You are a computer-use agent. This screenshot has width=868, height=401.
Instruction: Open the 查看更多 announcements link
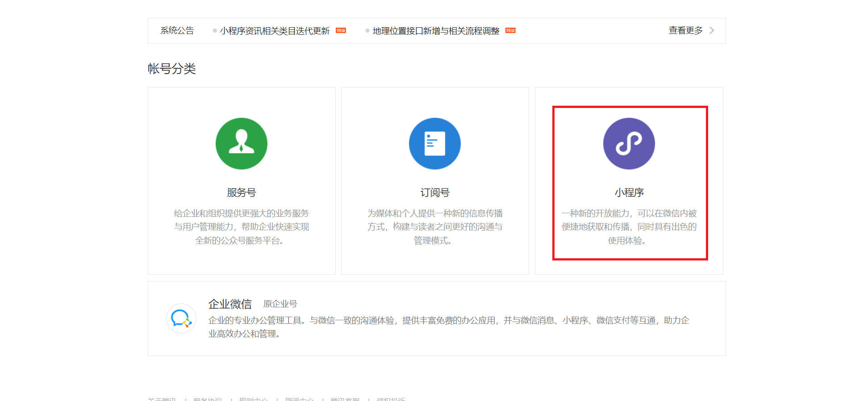(685, 30)
